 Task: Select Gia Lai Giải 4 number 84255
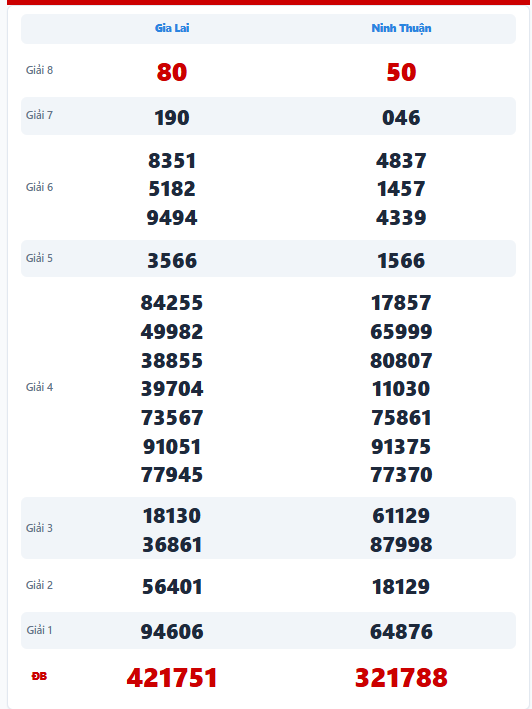click(x=172, y=303)
